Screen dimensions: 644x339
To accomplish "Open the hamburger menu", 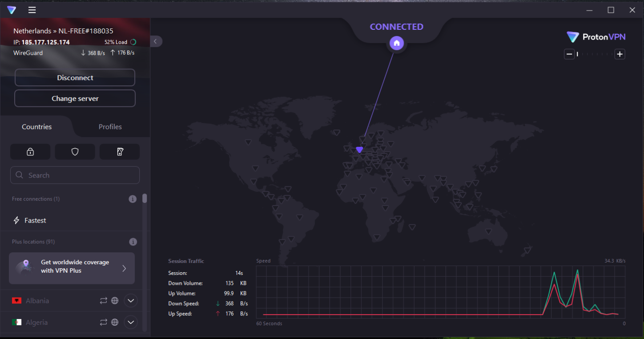I will (x=32, y=10).
